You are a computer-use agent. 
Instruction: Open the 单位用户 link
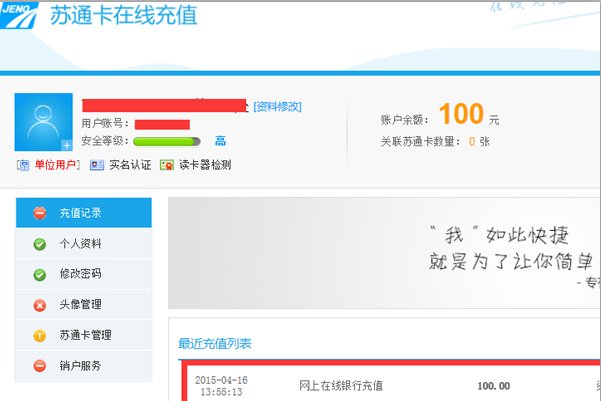(55, 165)
